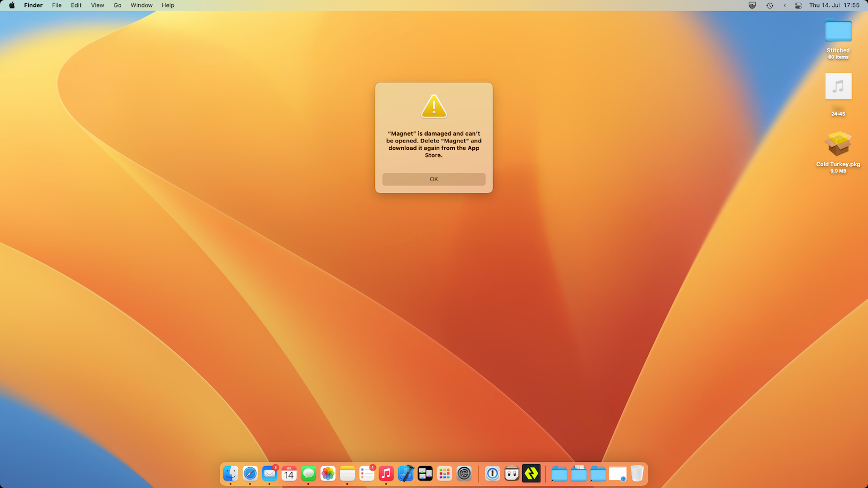The height and width of the screenshot is (488, 868).
Task: Open Mission Control from the Dock
Action: click(425, 473)
